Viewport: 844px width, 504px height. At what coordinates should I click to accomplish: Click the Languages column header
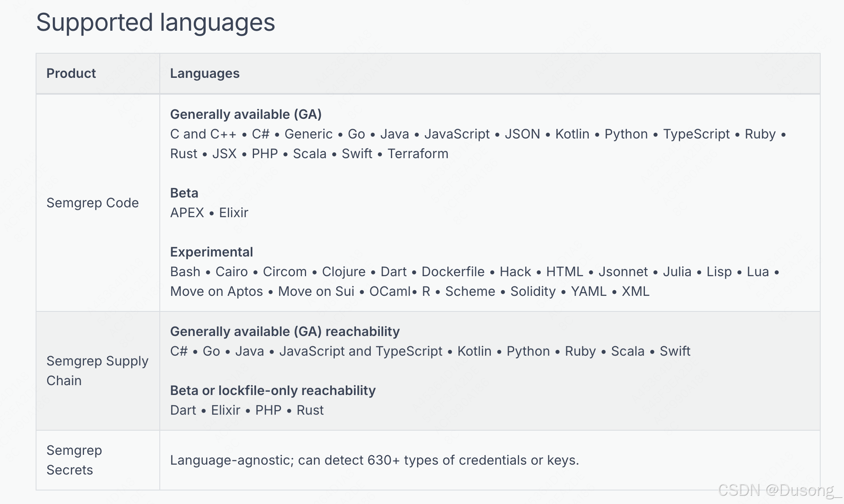tap(204, 73)
